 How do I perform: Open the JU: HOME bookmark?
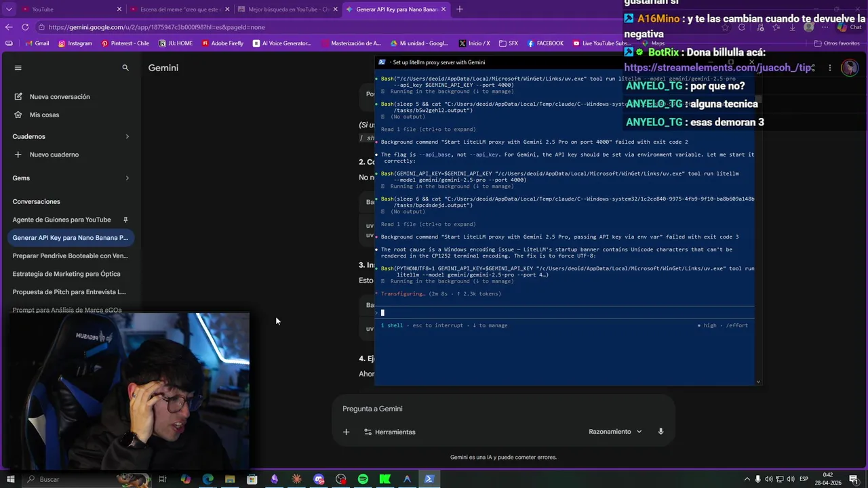point(176,43)
